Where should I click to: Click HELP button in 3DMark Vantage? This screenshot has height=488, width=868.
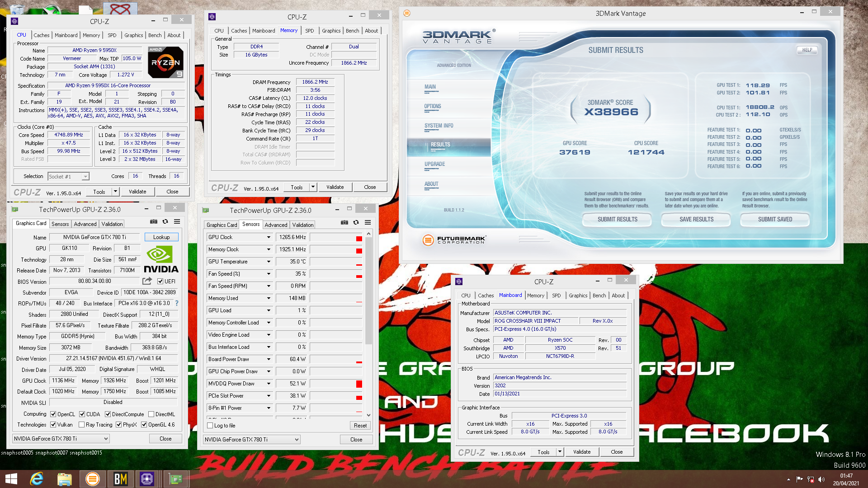click(807, 50)
